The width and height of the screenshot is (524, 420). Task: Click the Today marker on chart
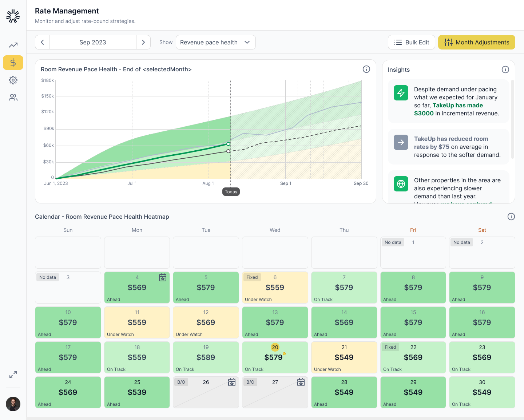(231, 192)
